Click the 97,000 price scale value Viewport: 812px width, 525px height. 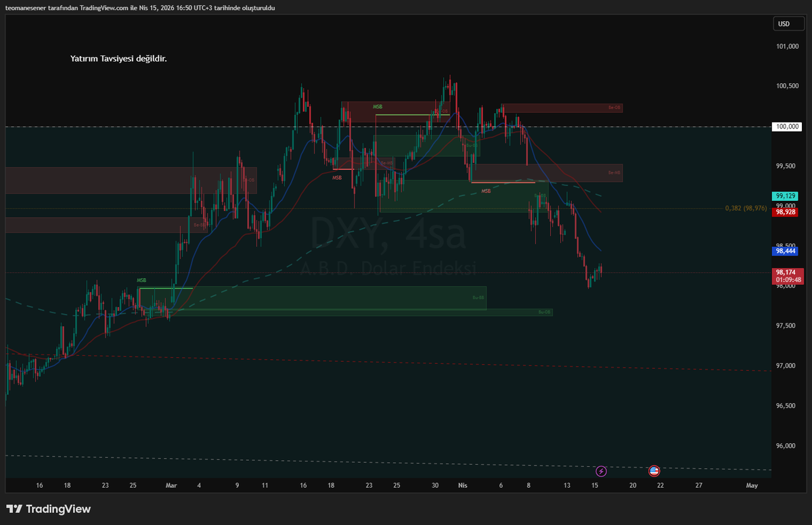tap(786, 365)
